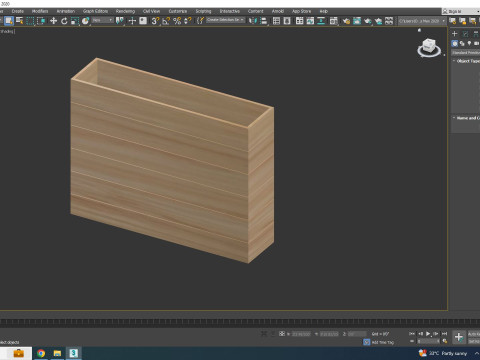The width and height of the screenshot is (480, 360).
Task: Open the Rendering menu
Action: (x=125, y=11)
